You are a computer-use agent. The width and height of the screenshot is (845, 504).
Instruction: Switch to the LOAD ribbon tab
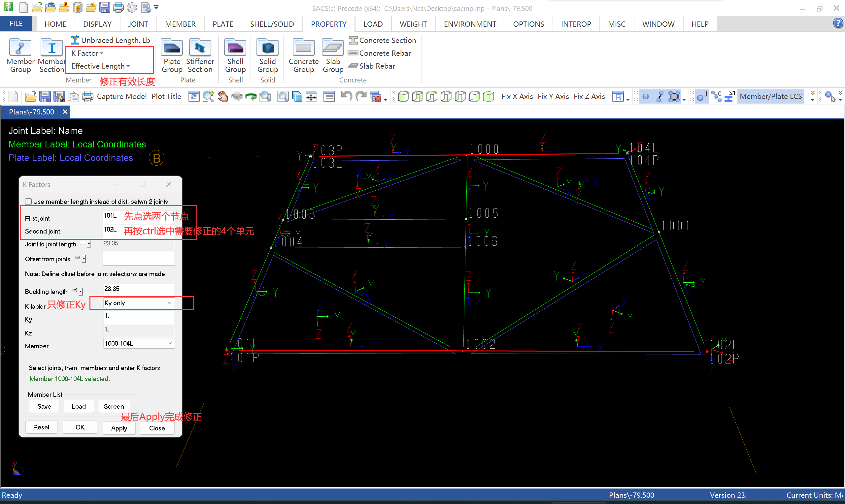373,24
